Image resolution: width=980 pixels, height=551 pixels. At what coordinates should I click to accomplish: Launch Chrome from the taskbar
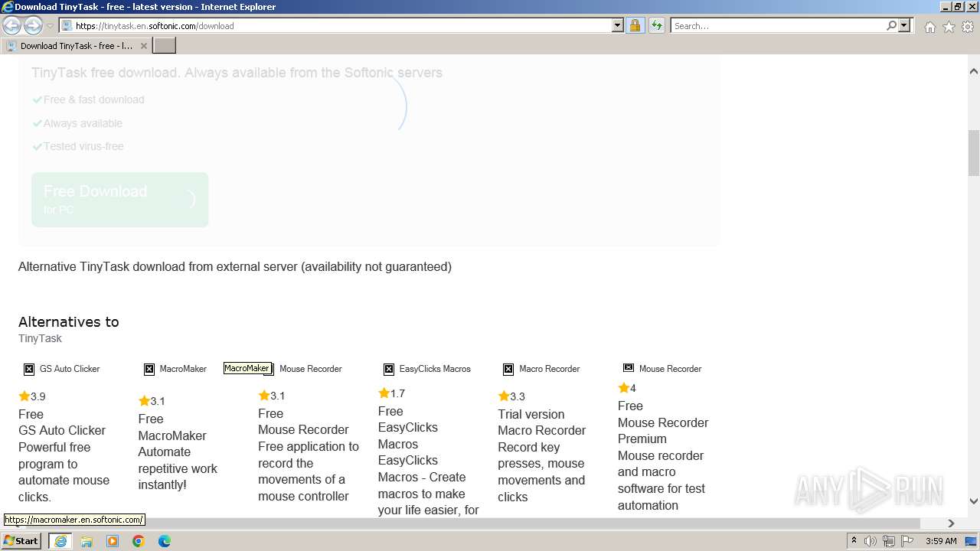[139, 541]
